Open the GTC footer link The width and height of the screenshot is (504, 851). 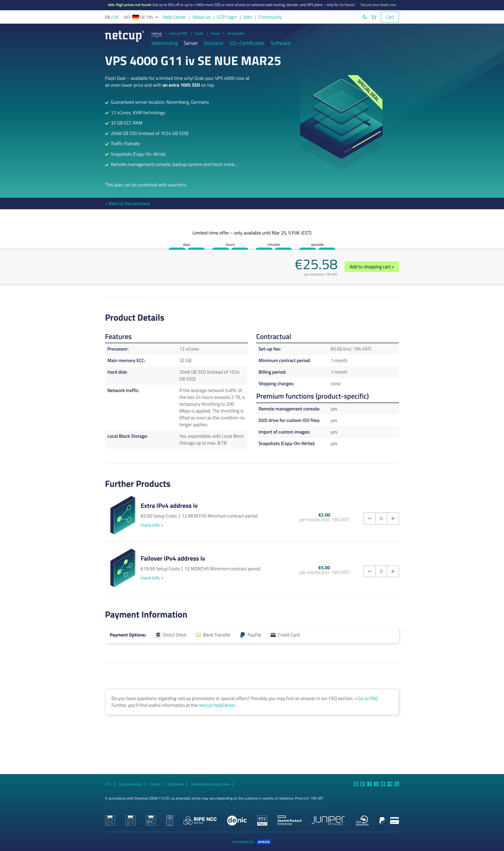pos(108,784)
